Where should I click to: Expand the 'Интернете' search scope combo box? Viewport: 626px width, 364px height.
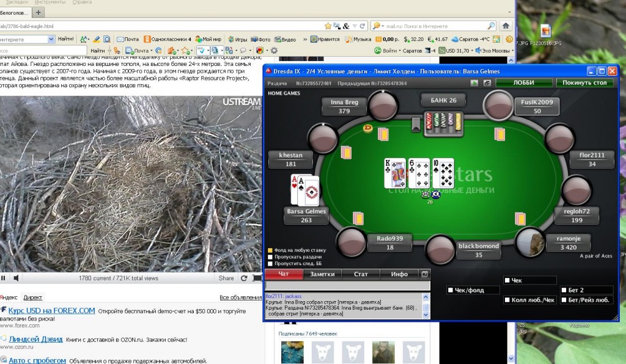[x=51, y=39]
